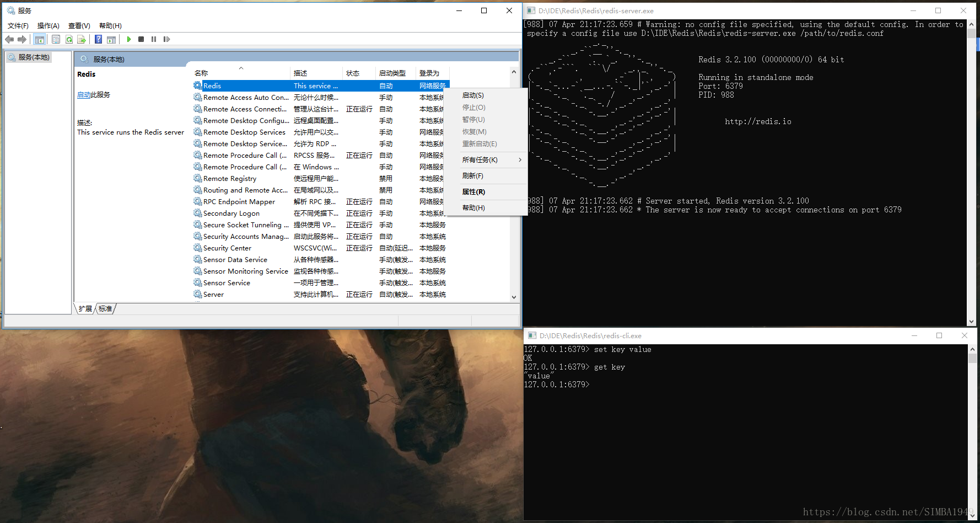The width and height of the screenshot is (980, 523).
Task: Choose 属性(R) from the context menu
Action: [487, 192]
